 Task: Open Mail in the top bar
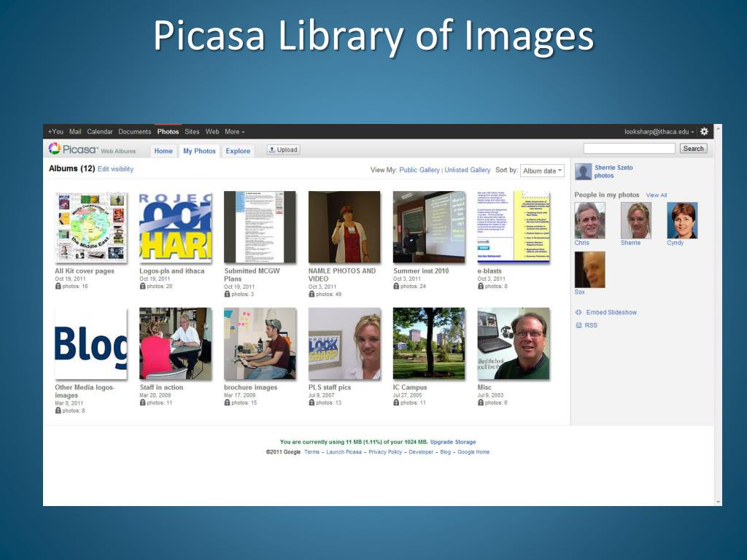tap(75, 131)
